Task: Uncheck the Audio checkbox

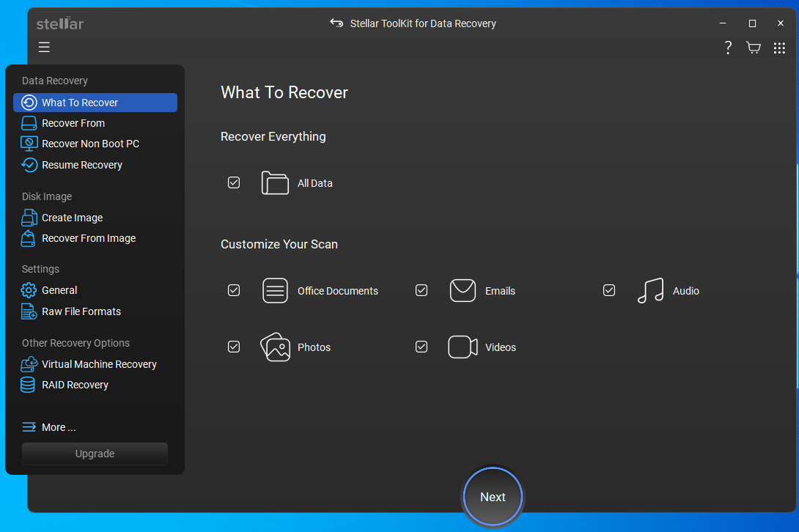Action: pos(609,290)
